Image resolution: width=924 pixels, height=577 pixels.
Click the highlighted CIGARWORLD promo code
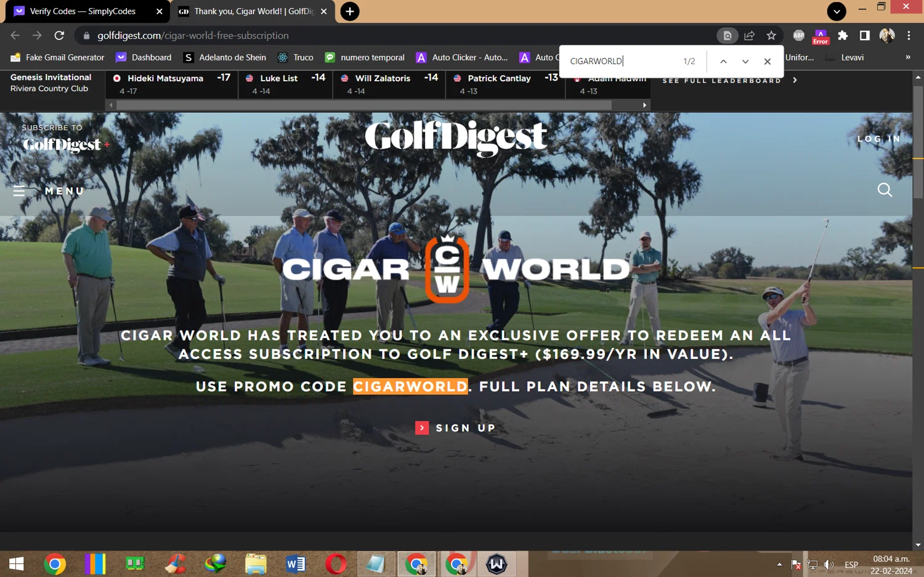410,387
